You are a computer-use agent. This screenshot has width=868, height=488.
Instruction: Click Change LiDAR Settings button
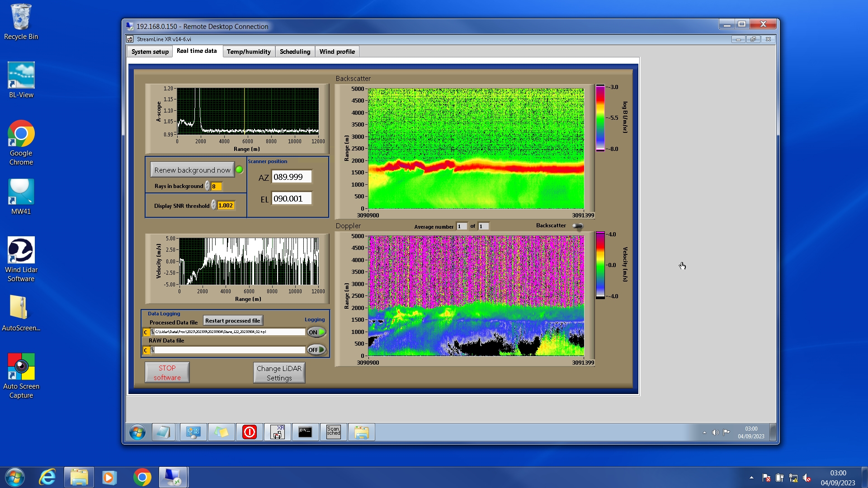pyautogui.click(x=279, y=373)
